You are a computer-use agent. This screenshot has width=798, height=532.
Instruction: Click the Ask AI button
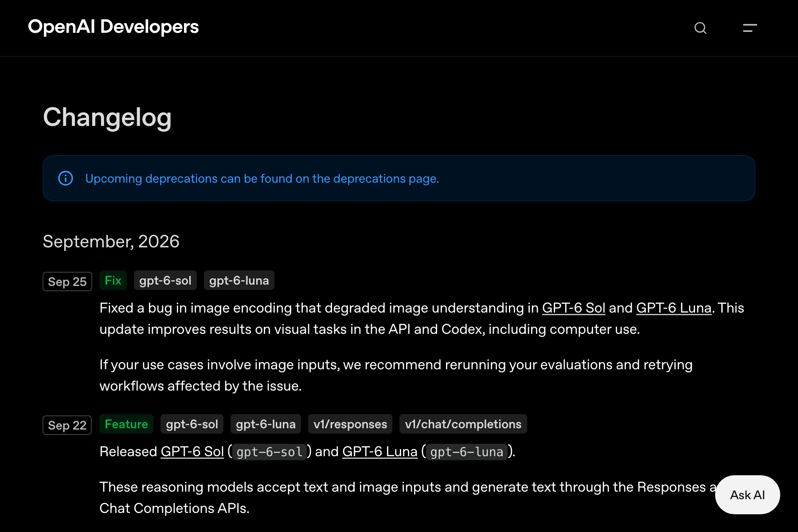click(747, 495)
